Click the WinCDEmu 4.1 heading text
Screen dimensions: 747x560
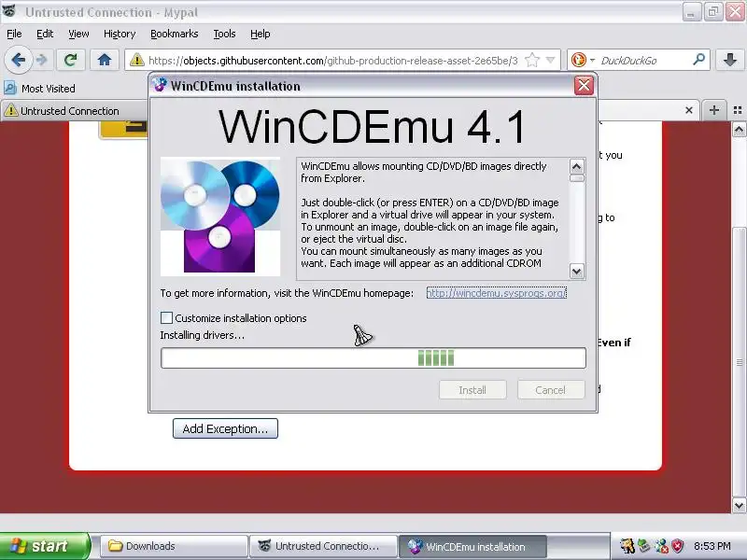click(x=372, y=127)
